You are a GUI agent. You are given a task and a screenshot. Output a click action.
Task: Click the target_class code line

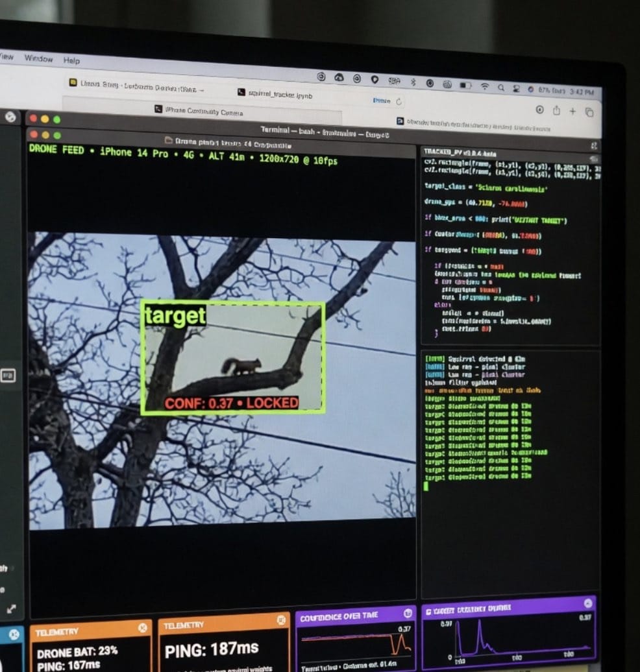[486, 187]
